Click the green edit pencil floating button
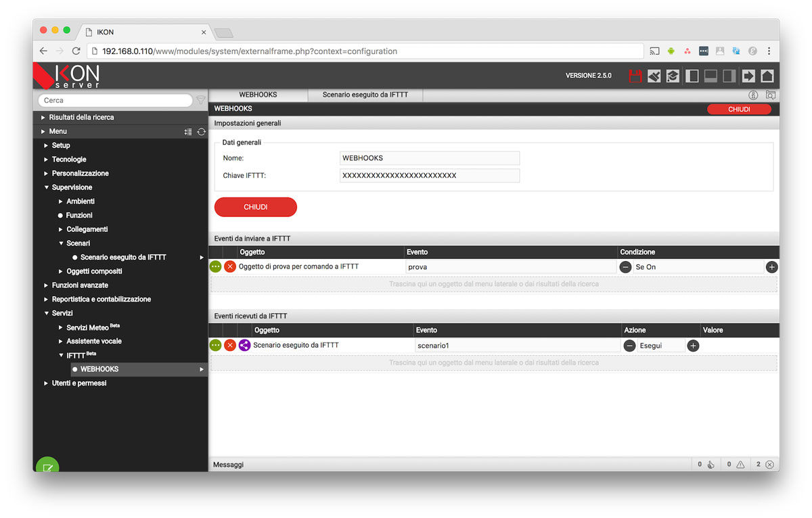This screenshot has width=812, height=518. pyautogui.click(x=47, y=466)
